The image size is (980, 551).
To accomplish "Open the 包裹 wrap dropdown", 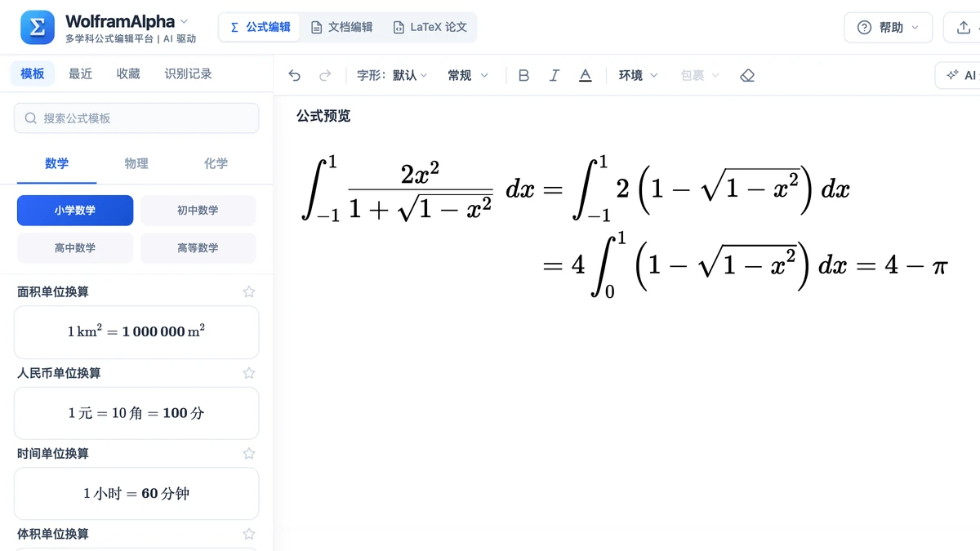I will (700, 75).
